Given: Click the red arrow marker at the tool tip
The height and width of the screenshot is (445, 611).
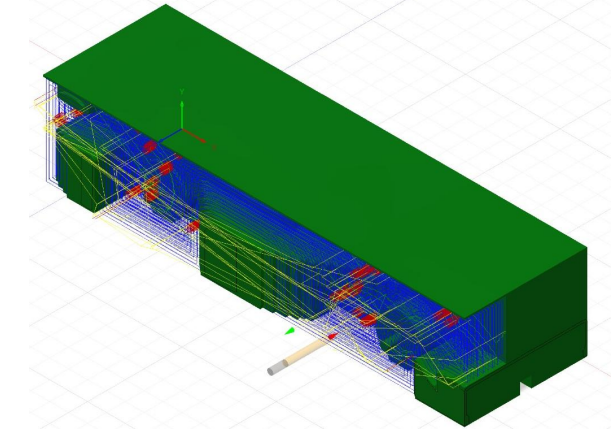Looking at the screenshot, I should [332, 336].
